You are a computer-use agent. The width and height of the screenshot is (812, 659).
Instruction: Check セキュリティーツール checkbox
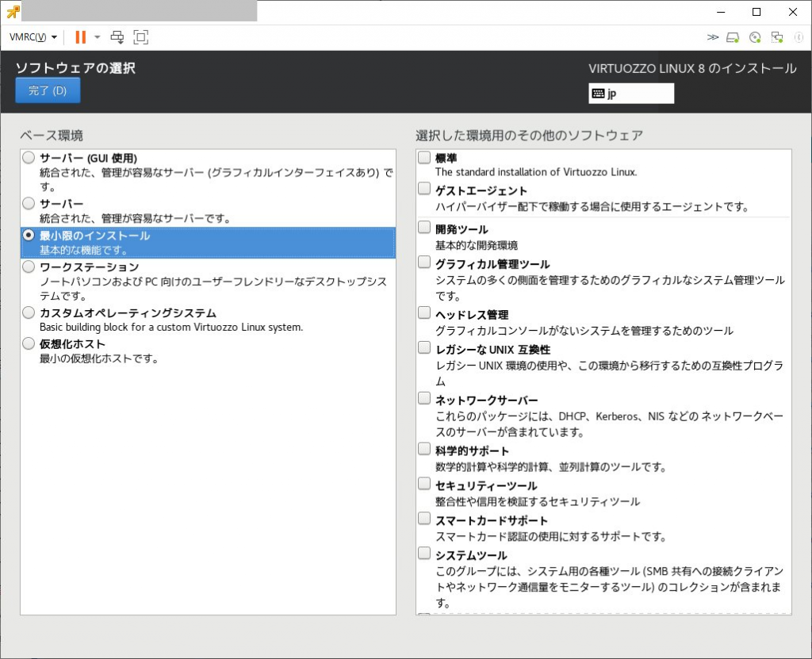click(x=424, y=484)
